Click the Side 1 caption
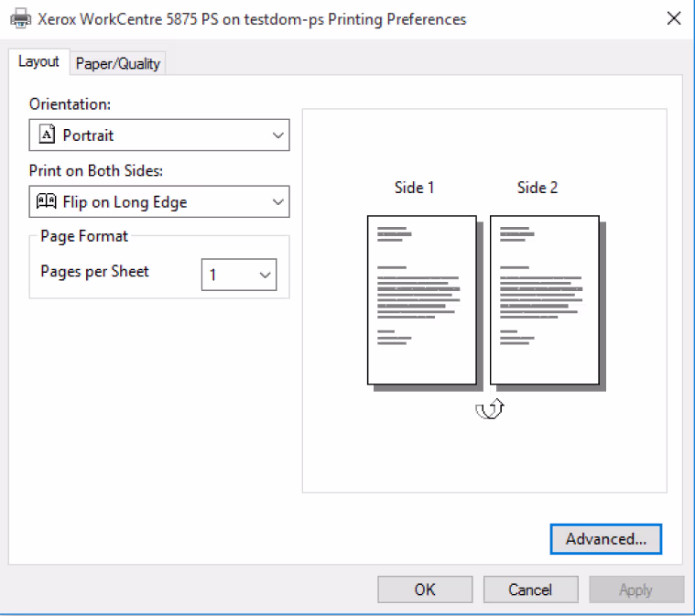 click(415, 188)
